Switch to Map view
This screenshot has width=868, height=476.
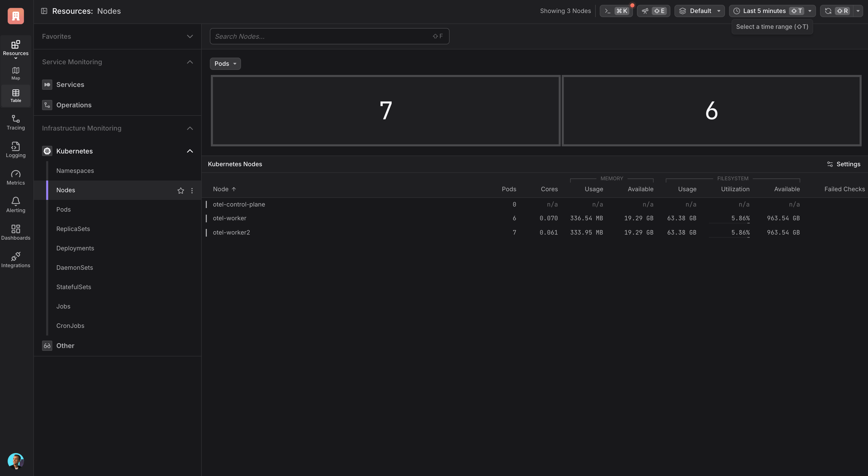16,73
